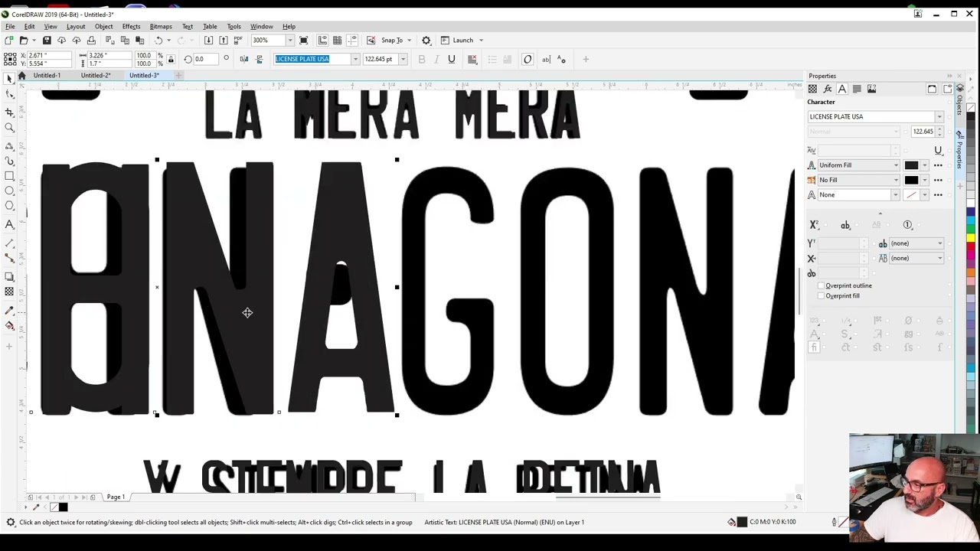Click the Print icon in toolbar
This screenshot has height=551, width=980.
tap(91, 40)
